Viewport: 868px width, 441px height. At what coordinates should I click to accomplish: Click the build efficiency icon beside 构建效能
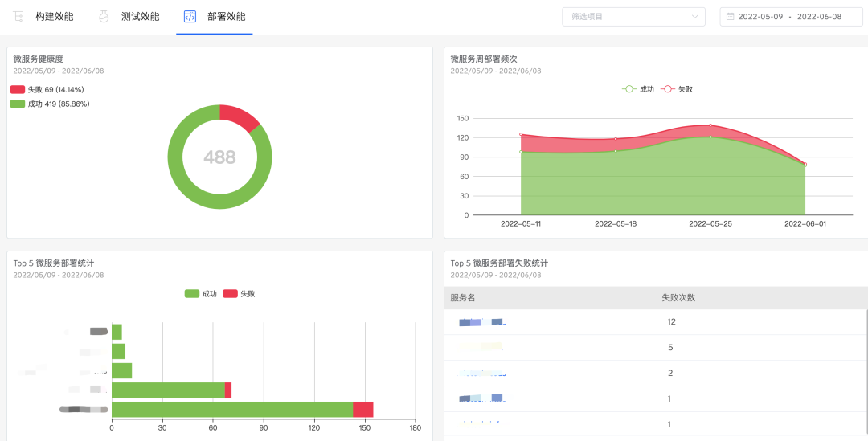coord(18,17)
